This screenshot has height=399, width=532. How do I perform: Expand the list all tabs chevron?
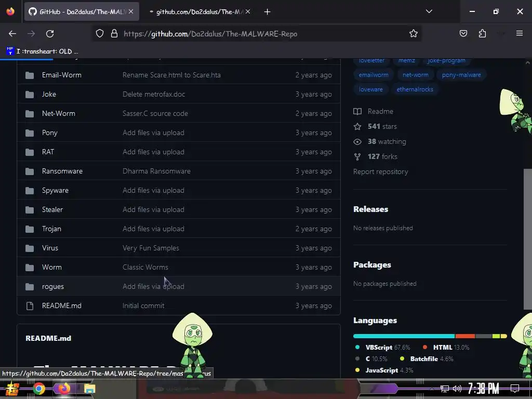(x=429, y=11)
